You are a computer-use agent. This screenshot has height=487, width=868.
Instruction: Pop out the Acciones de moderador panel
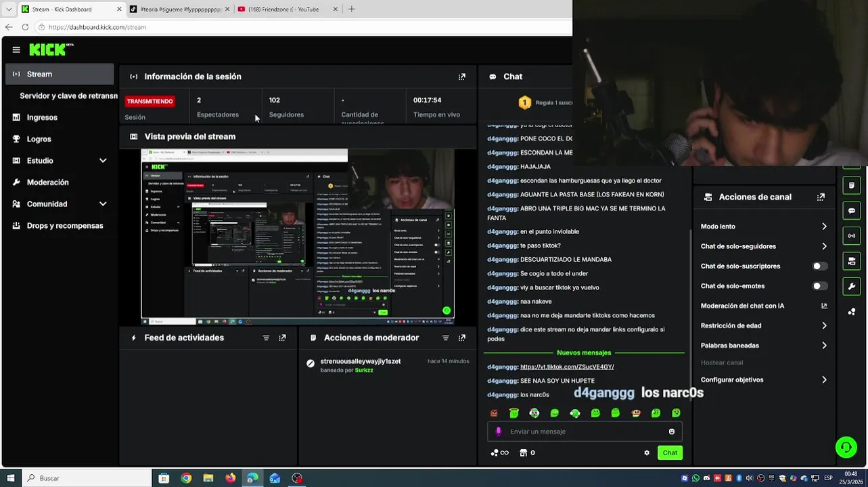pos(462,338)
